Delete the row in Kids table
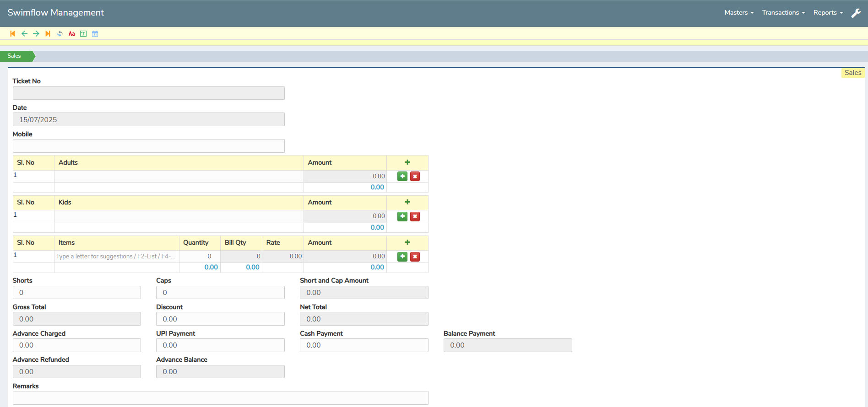The image size is (868, 407). coord(415,216)
